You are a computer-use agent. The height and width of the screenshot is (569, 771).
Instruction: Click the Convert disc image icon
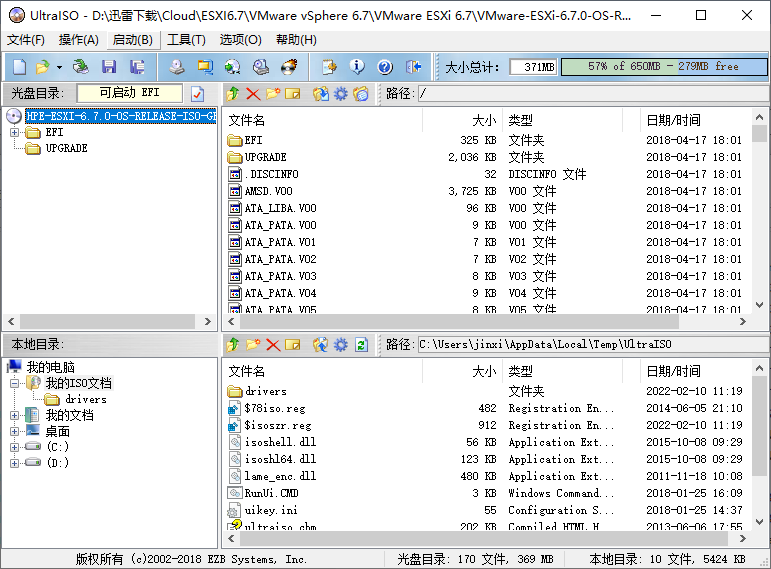click(x=233, y=67)
